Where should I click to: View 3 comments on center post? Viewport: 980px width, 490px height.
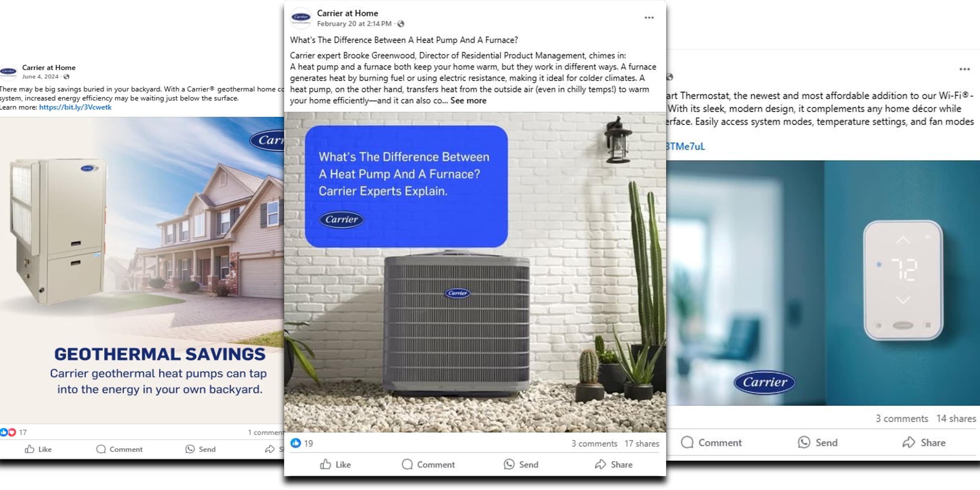pos(594,444)
